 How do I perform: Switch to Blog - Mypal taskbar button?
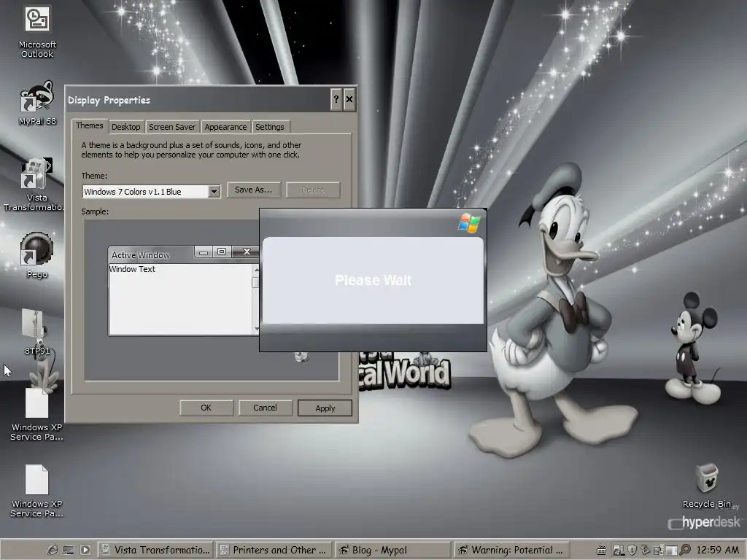[x=392, y=550]
